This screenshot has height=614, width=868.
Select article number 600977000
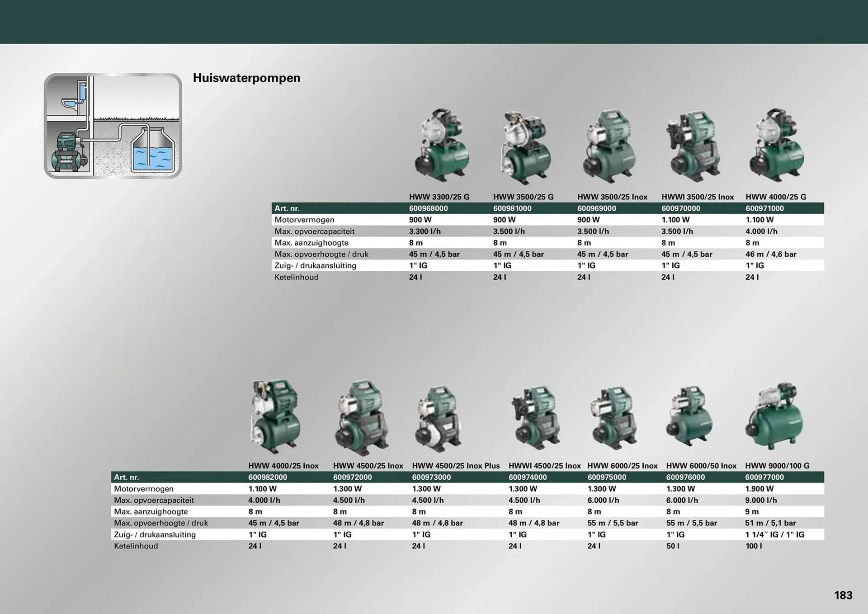click(x=764, y=477)
